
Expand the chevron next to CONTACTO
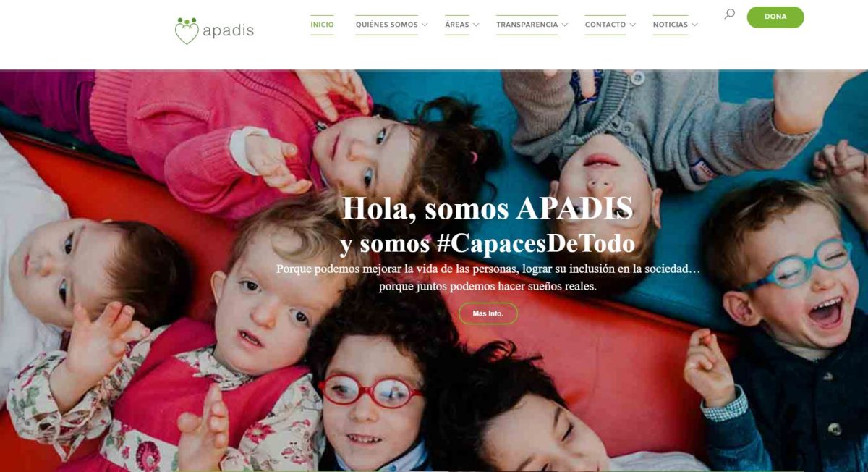click(633, 25)
